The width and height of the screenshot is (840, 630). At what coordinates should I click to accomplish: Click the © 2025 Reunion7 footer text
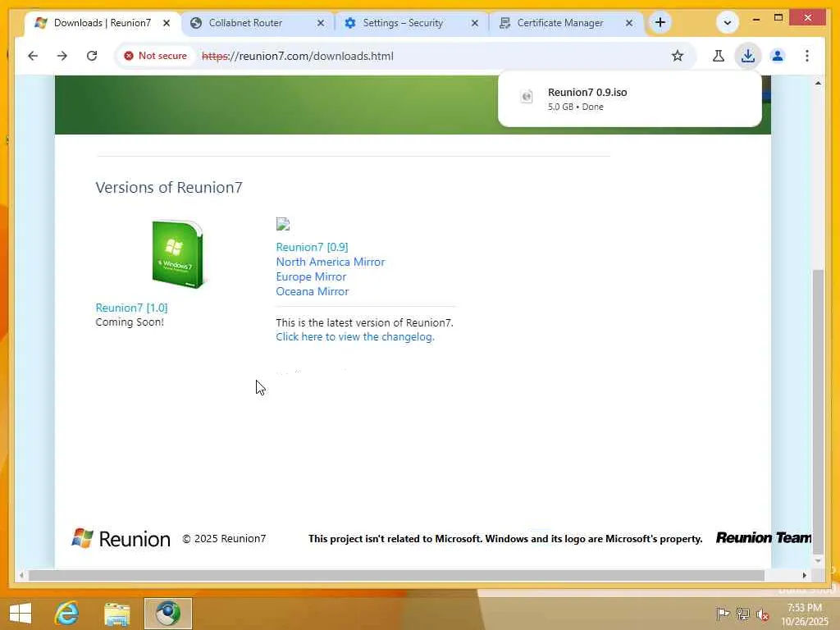[x=224, y=538]
